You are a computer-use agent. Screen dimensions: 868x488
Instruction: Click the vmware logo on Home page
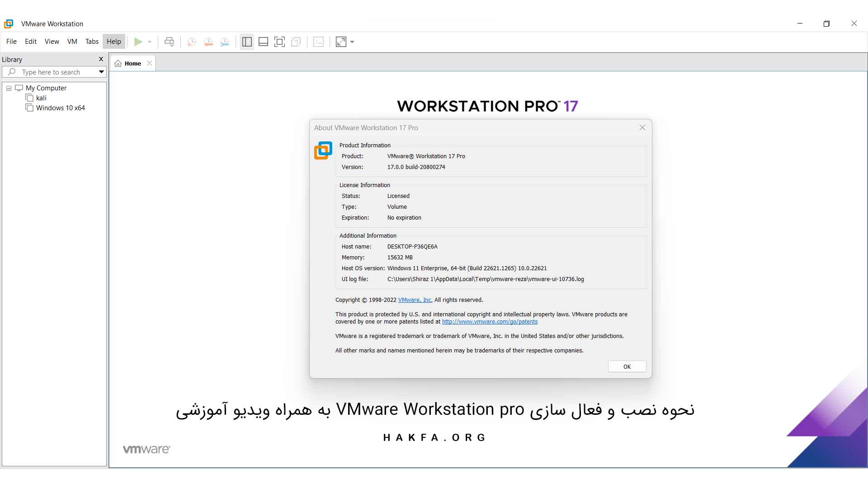point(146,449)
